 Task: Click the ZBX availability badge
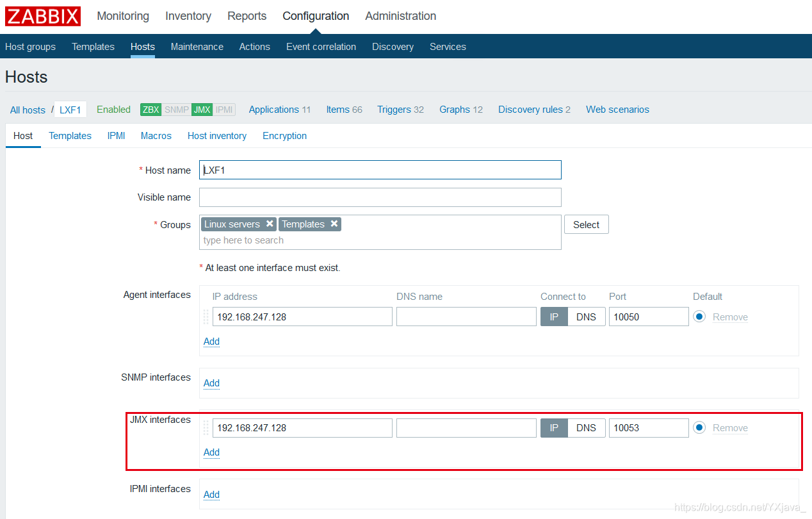point(151,110)
